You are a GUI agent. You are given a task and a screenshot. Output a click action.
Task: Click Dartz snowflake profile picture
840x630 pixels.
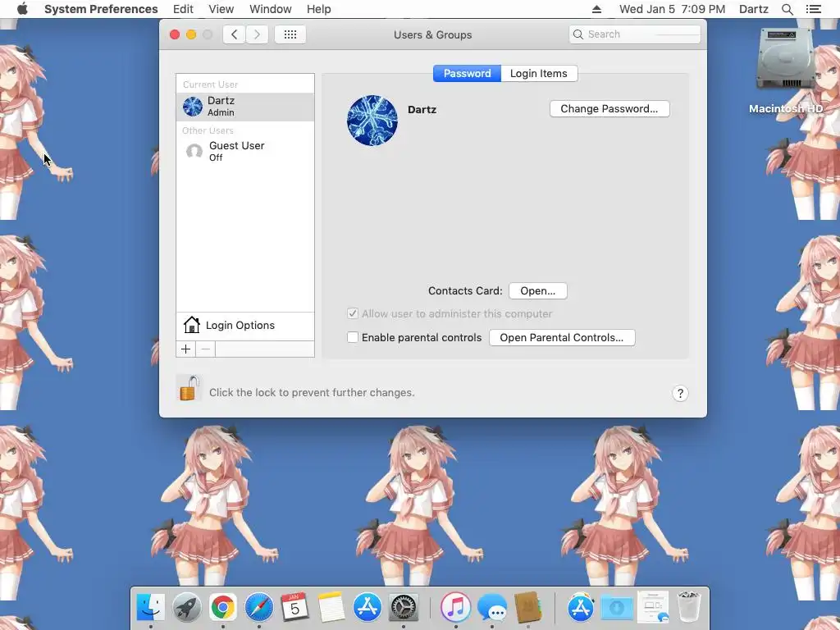(372, 121)
